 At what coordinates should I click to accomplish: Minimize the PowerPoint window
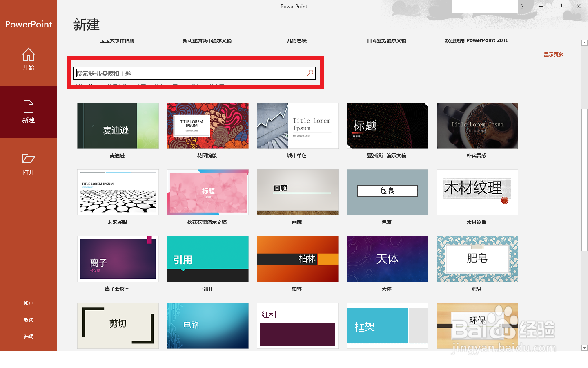click(541, 6)
